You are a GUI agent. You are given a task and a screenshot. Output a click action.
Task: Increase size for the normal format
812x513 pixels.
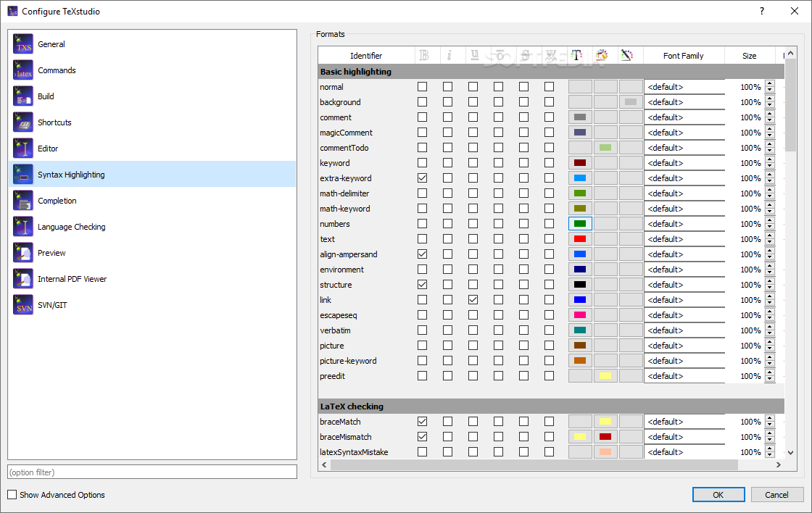click(770, 84)
